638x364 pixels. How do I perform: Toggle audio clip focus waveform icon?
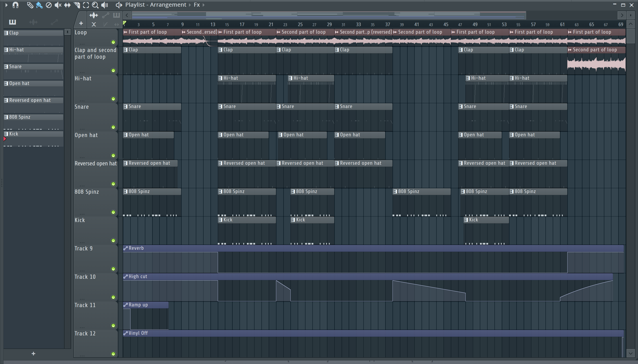93,15
